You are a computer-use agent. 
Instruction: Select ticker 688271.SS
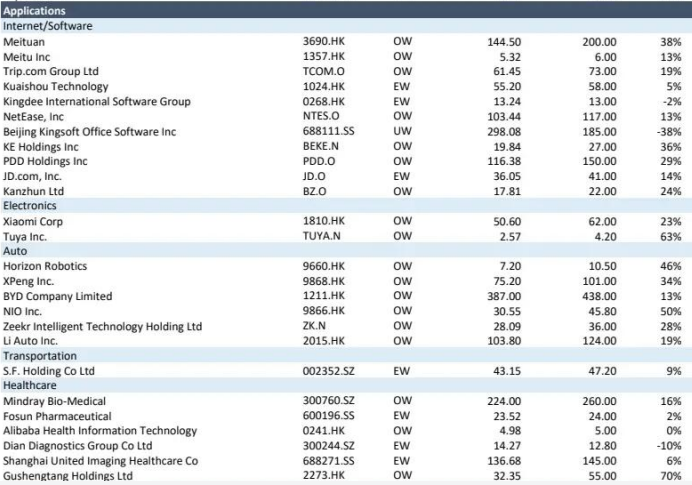pyautogui.click(x=328, y=461)
